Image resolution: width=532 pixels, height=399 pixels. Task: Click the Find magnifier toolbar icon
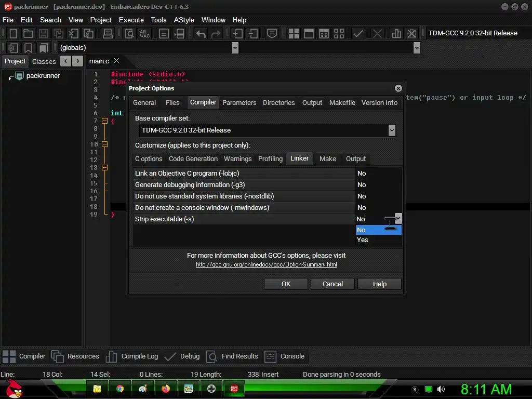129,33
